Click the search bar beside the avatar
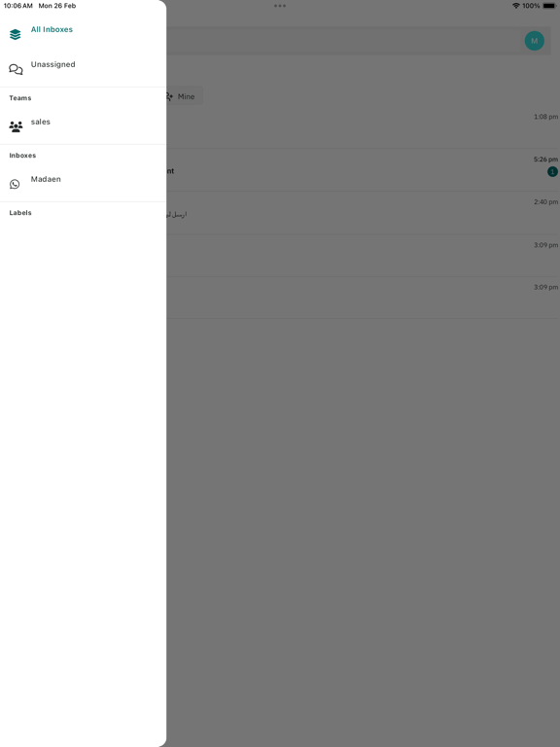Viewport: 560px width, 747px height. click(343, 41)
